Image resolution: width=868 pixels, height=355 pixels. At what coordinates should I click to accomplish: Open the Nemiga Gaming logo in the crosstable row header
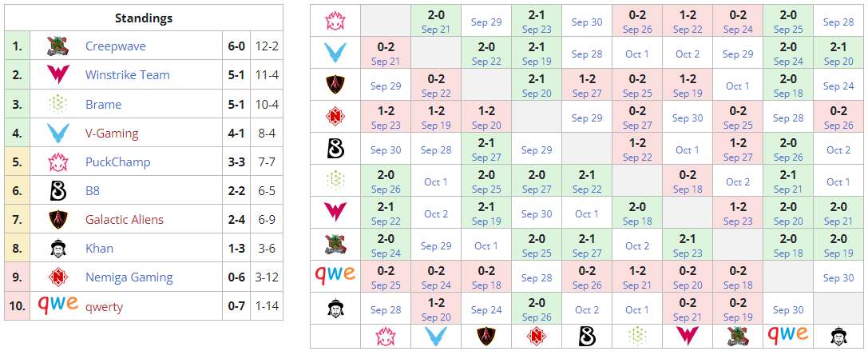click(x=335, y=117)
